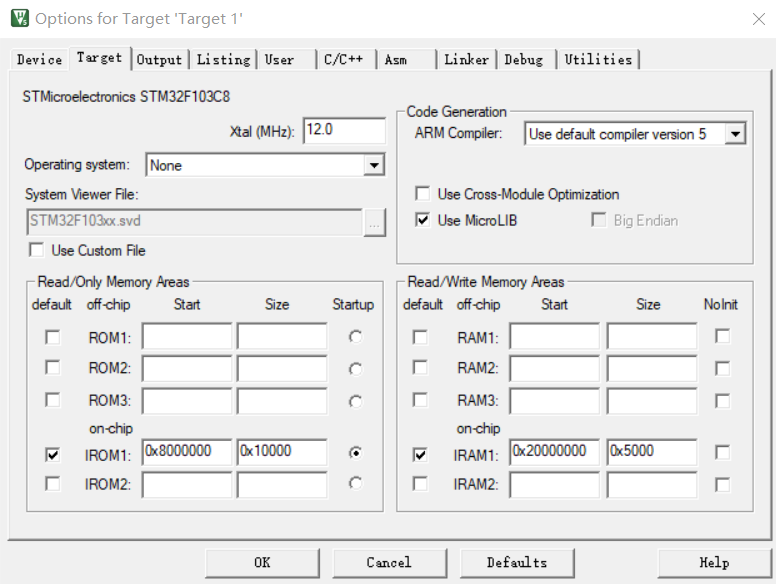Select the Target tab

pyautogui.click(x=99, y=58)
